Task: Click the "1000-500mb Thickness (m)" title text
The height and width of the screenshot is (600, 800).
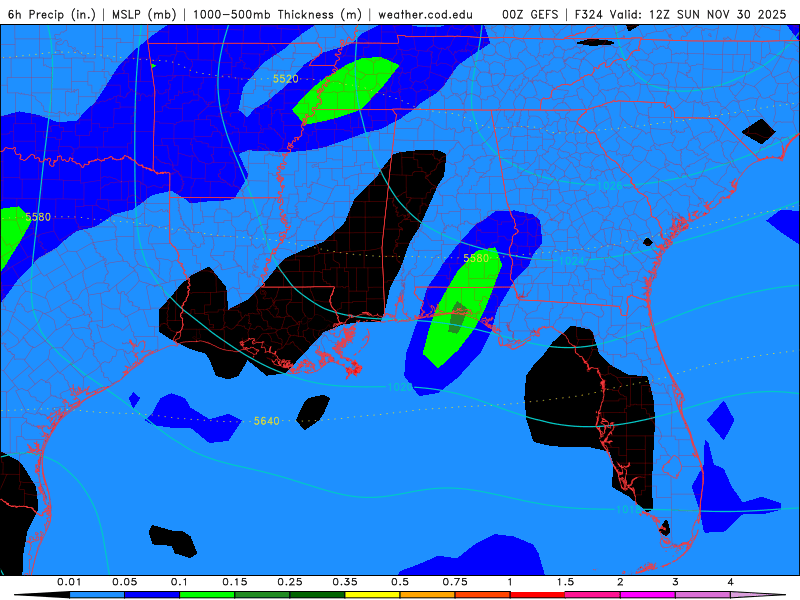Action: tap(277, 14)
